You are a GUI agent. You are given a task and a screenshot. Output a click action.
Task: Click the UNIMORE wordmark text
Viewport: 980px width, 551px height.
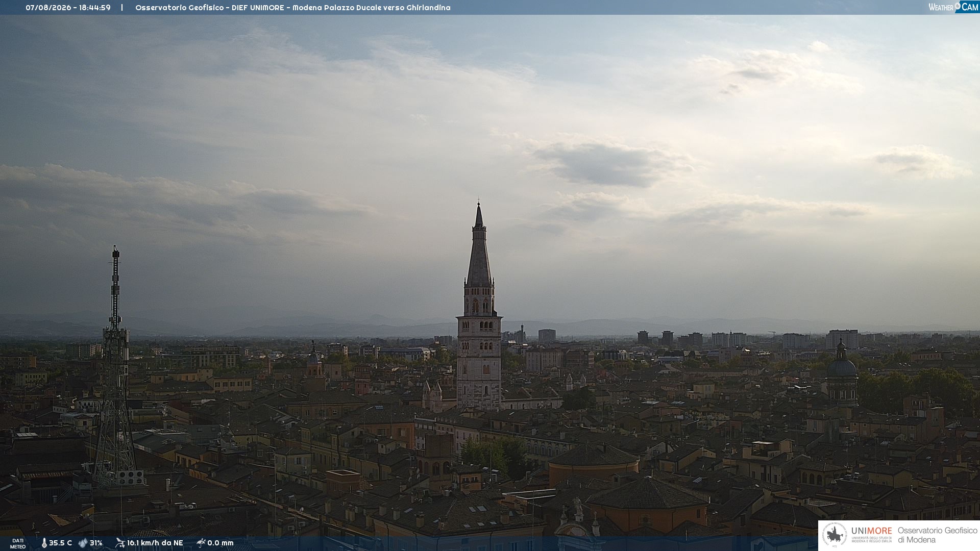click(x=872, y=531)
